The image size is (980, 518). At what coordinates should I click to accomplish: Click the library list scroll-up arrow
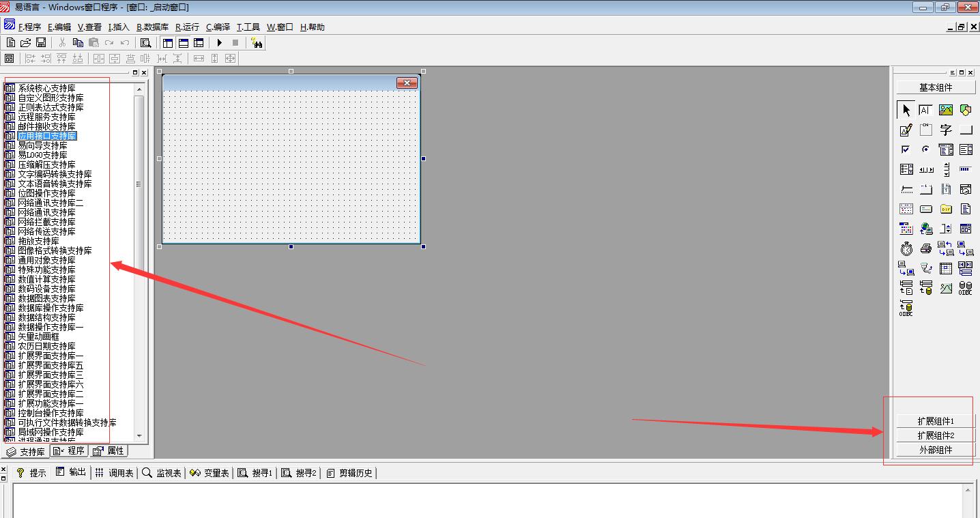coord(139,89)
